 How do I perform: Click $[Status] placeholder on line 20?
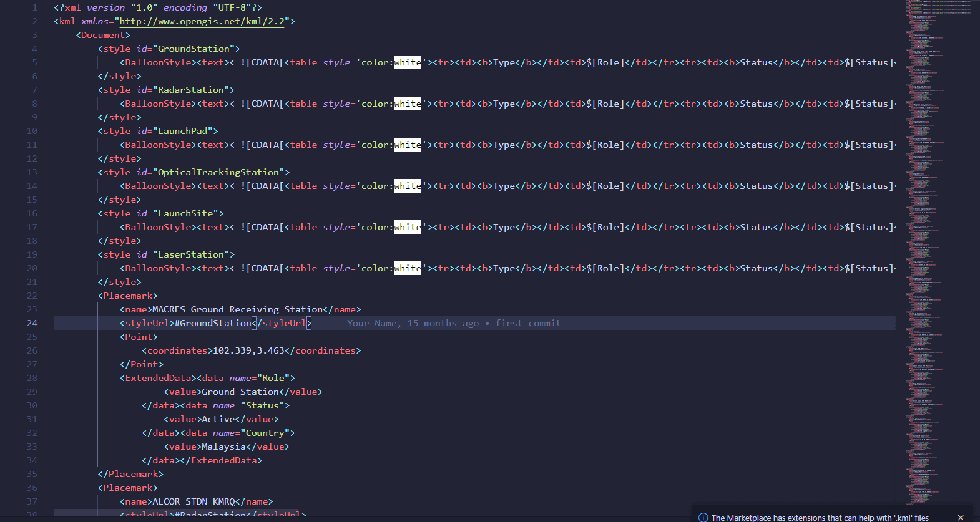pyautogui.click(x=869, y=268)
